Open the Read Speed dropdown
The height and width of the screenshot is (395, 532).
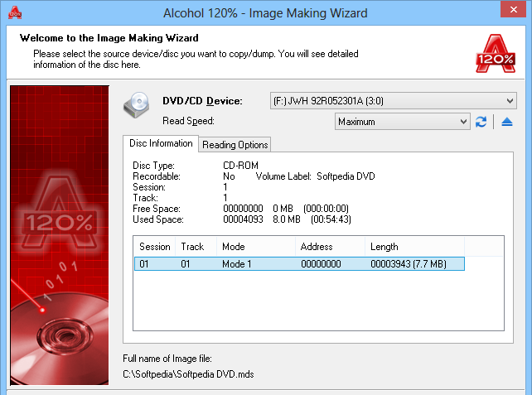coord(402,122)
